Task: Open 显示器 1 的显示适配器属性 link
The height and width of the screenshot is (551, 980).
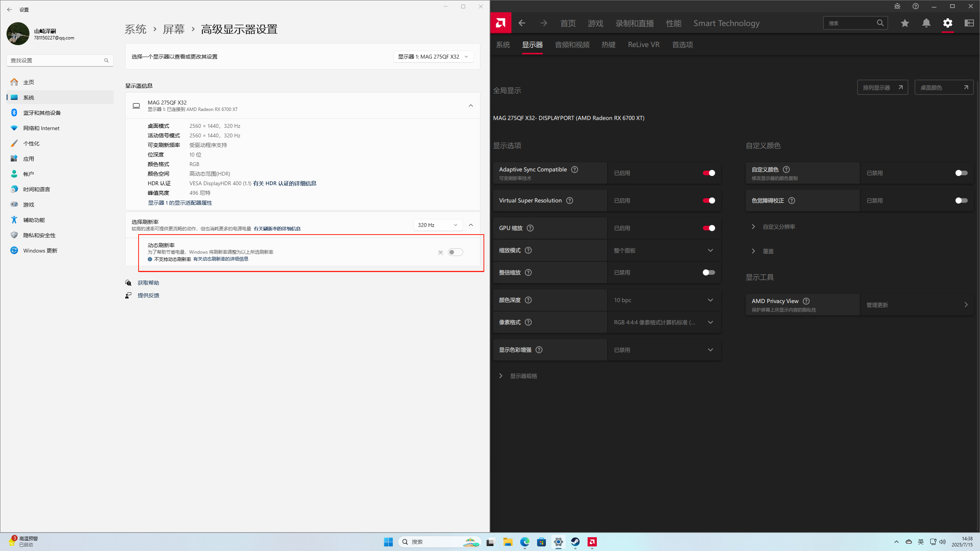Action: 180,203
